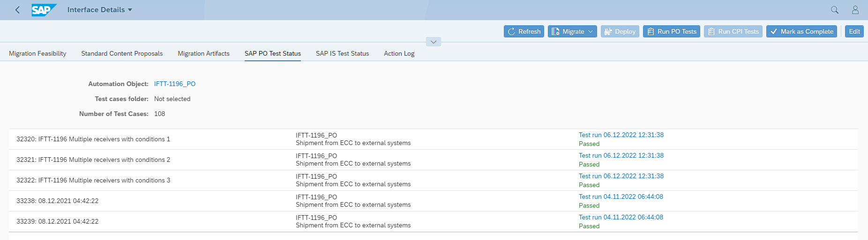Click the SAP logo
The width and height of the screenshot is (868, 240).
click(44, 10)
